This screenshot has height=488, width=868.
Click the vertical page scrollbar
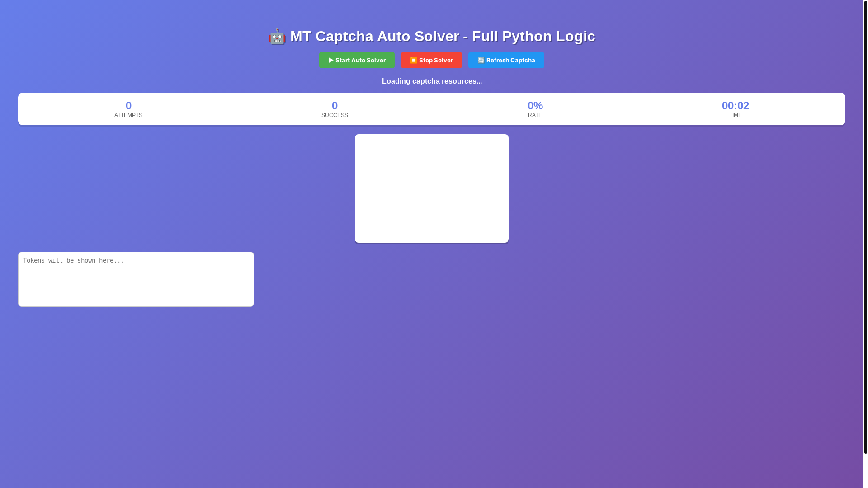(x=865, y=227)
